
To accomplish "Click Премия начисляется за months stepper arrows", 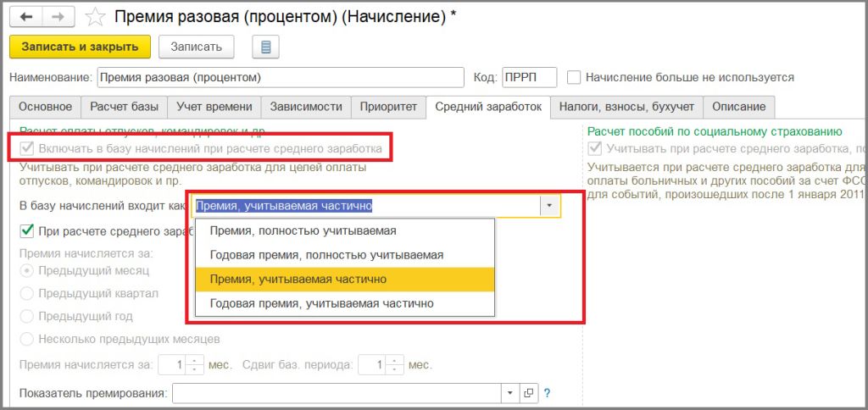I will (x=195, y=365).
